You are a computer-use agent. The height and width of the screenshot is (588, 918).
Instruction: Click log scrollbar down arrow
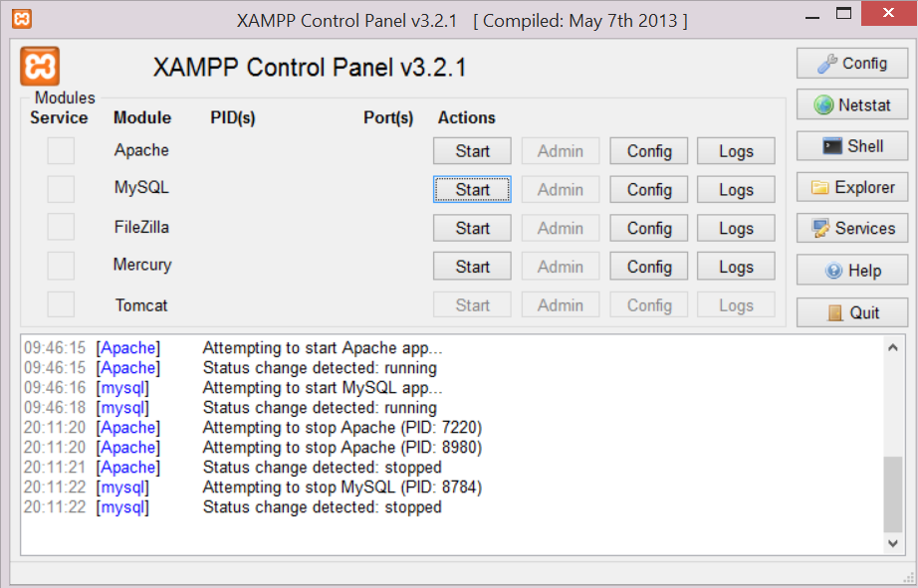pyautogui.click(x=893, y=543)
